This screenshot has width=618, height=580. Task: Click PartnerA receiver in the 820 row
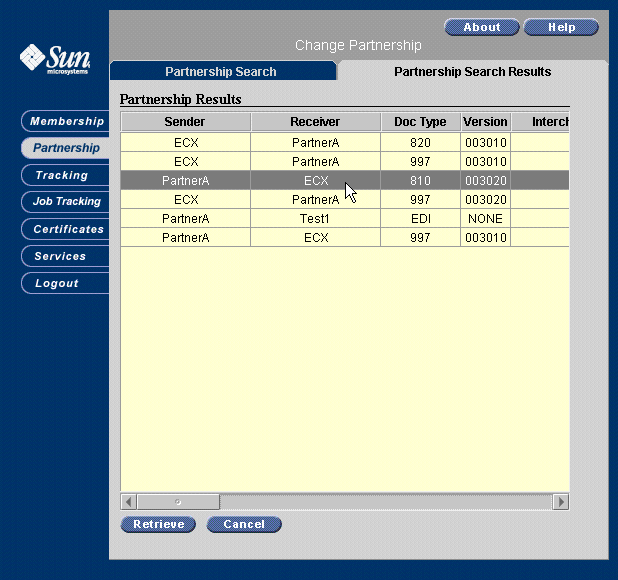coord(316,142)
